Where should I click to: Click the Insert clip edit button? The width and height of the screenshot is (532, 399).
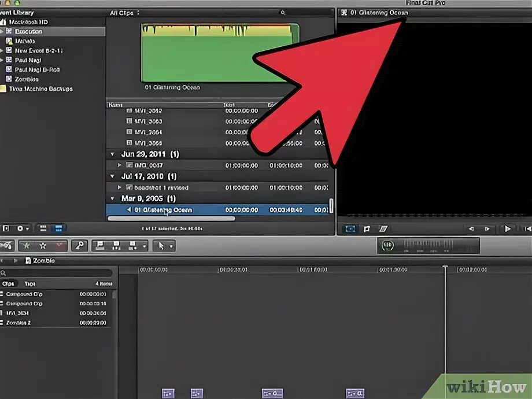(x=116, y=246)
